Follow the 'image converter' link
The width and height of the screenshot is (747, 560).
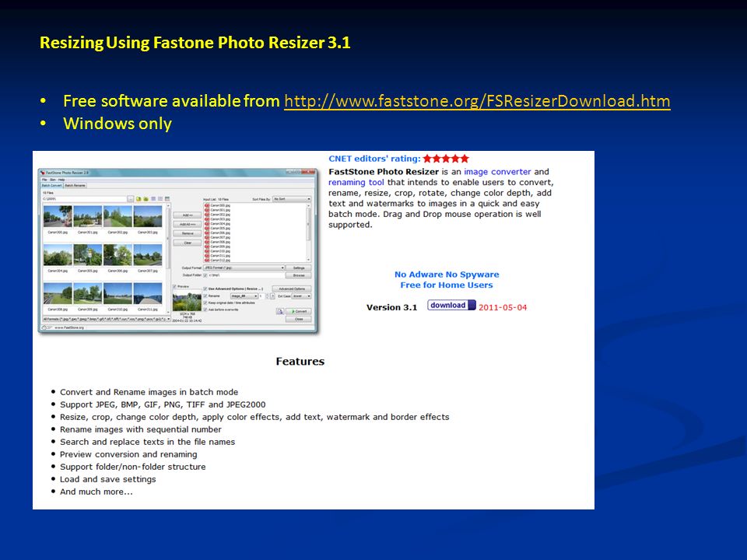coord(497,171)
